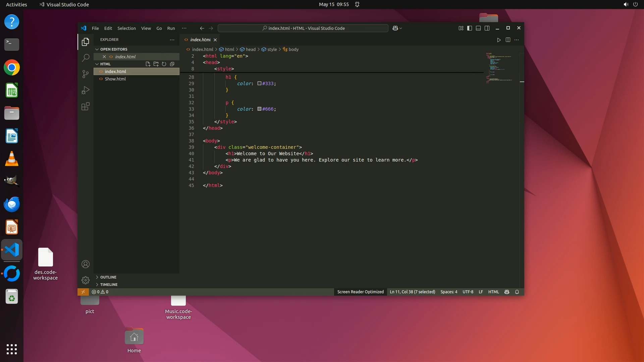
Task: Open the Extensions view
Action: [x=86, y=106]
